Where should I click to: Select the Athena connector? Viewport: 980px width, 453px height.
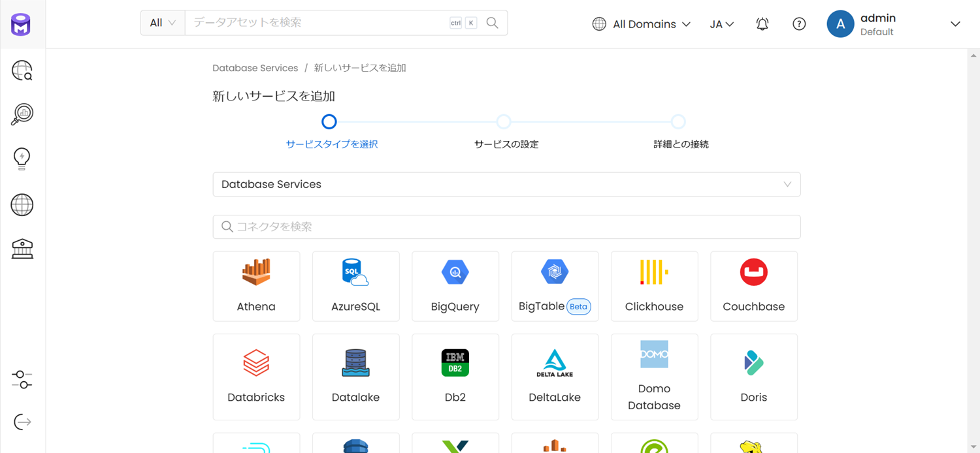click(x=256, y=287)
